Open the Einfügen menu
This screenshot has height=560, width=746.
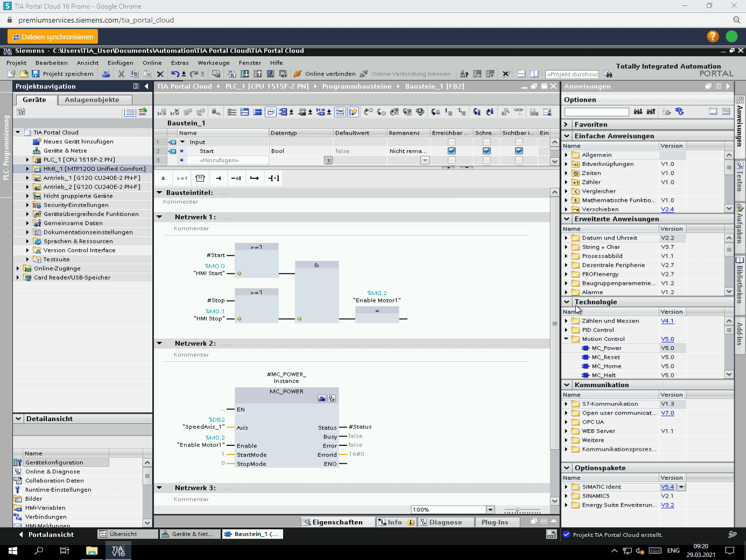[120, 62]
